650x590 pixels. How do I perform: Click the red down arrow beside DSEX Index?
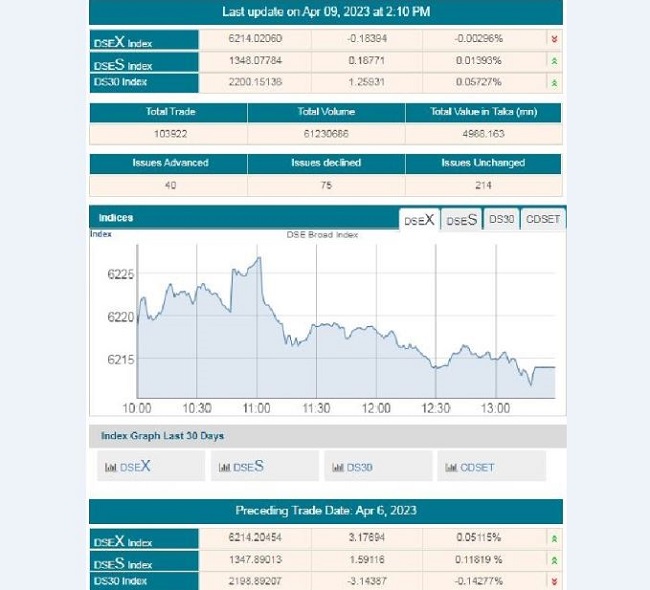click(x=554, y=39)
